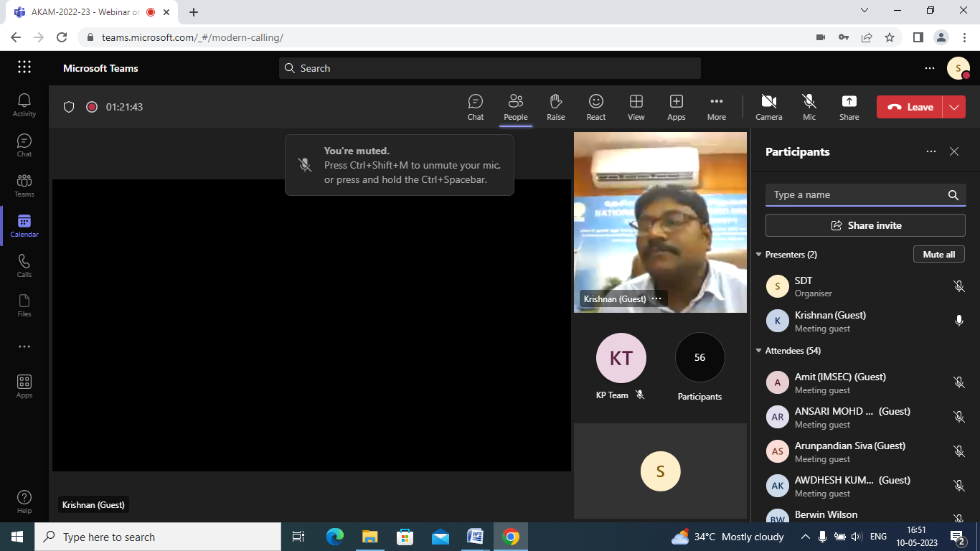The width and height of the screenshot is (980, 551).
Task: Open Activity in the left sidebar
Action: pyautogui.click(x=24, y=105)
